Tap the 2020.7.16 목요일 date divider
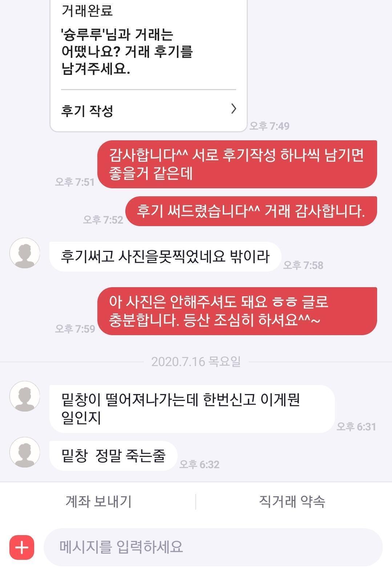Viewport: 392px width, 570px height. pos(196,362)
